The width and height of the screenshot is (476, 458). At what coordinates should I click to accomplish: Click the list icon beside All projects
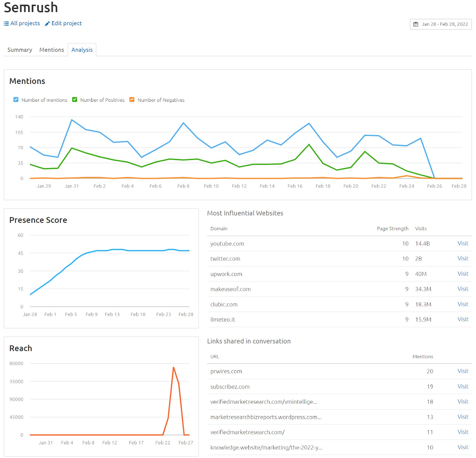point(6,23)
